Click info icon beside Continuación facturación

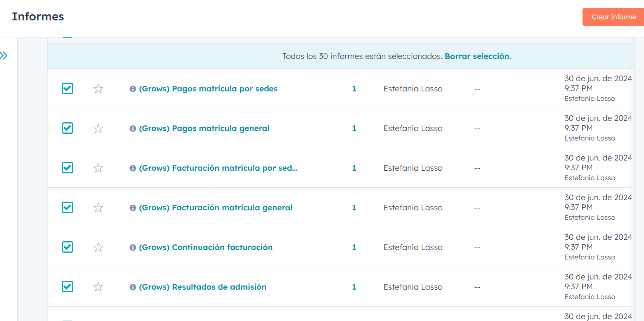point(133,248)
